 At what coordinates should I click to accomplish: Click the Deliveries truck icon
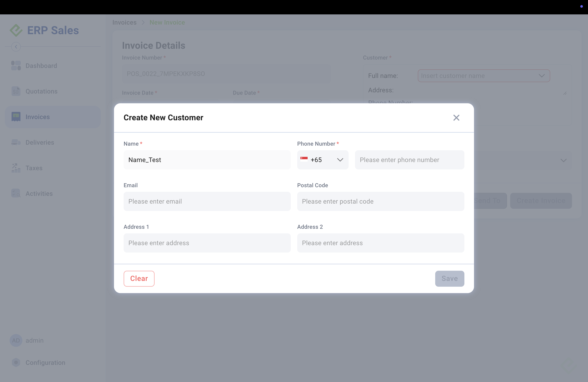coord(16,142)
